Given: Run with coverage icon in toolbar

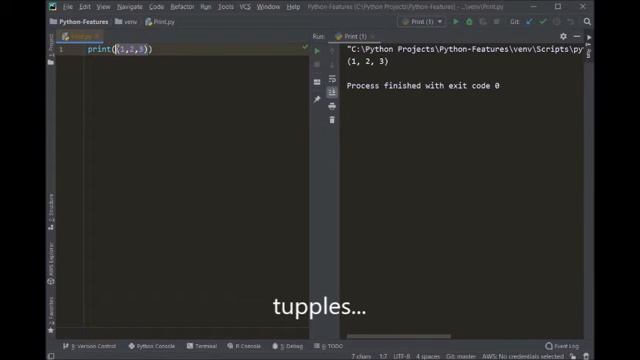Looking at the screenshot, I should coord(483,22).
